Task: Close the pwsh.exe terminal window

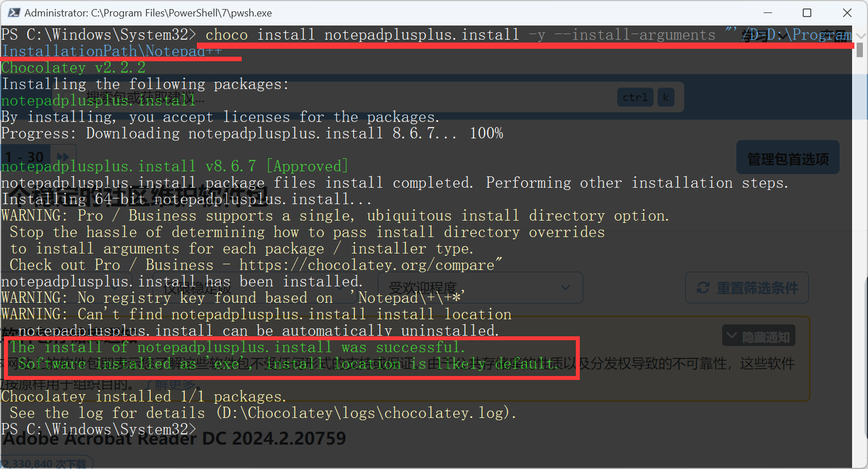Action: (847, 12)
